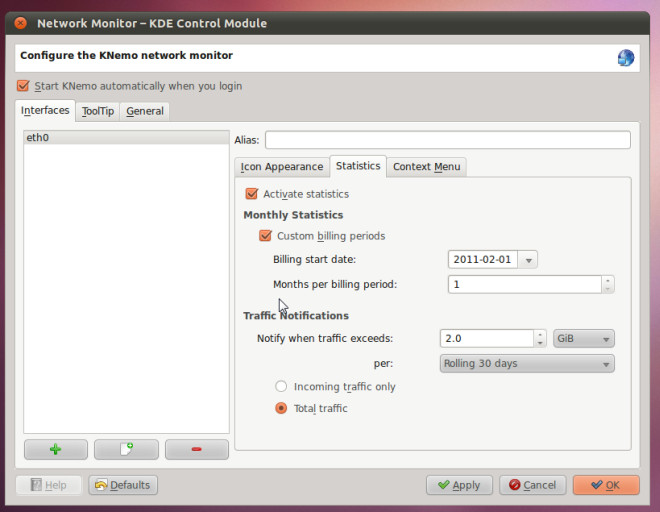Screen dimensions: 660x512
Task: Click the Help button
Action: click(49, 485)
